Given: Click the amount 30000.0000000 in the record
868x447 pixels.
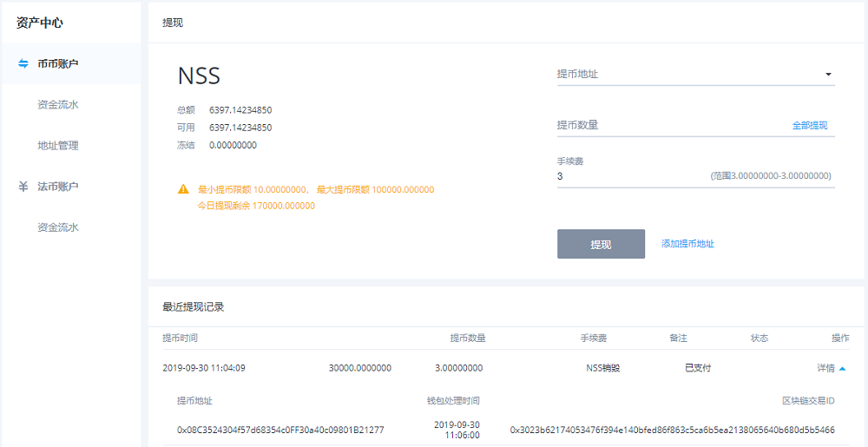Looking at the screenshot, I should 360,368.
